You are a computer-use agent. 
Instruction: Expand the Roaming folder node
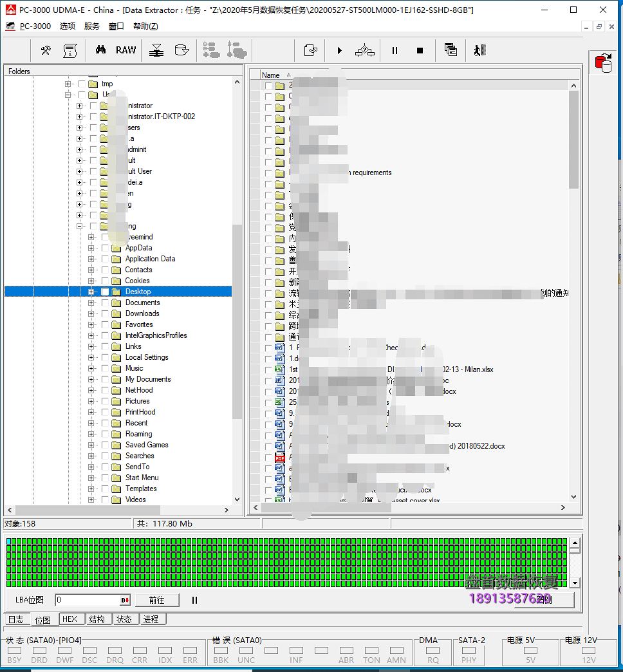91,434
